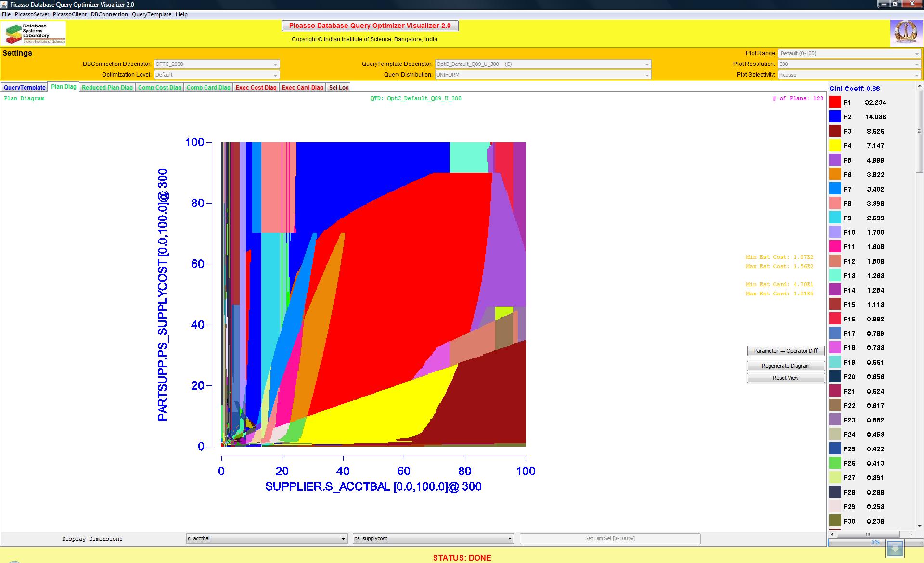This screenshot has width=924, height=563.
Task: Open the Help menu
Action: [181, 14]
